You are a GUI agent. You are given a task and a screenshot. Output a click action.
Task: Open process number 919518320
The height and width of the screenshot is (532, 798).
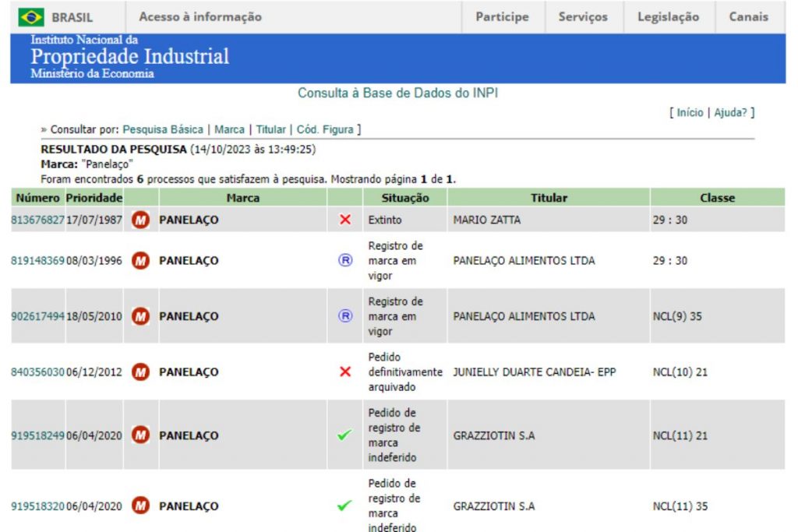[37, 506]
